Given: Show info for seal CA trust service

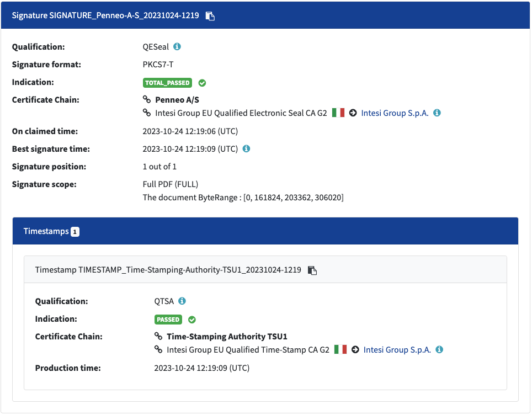Looking at the screenshot, I should tap(437, 113).
